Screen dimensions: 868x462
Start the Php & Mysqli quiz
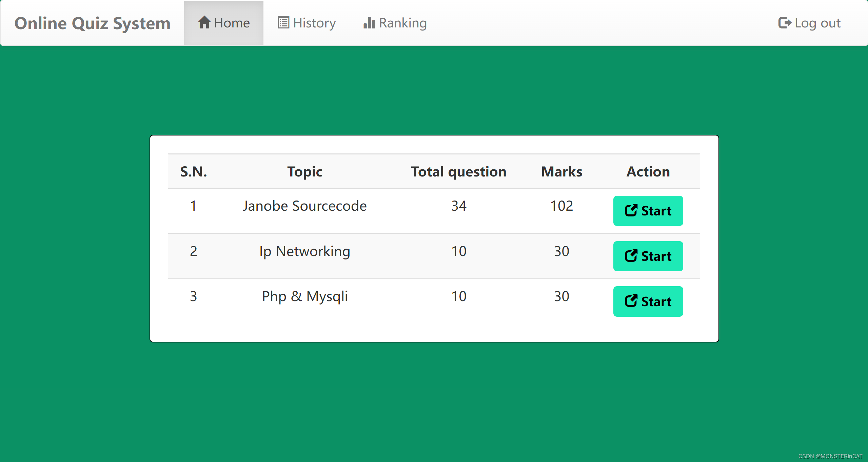point(648,301)
